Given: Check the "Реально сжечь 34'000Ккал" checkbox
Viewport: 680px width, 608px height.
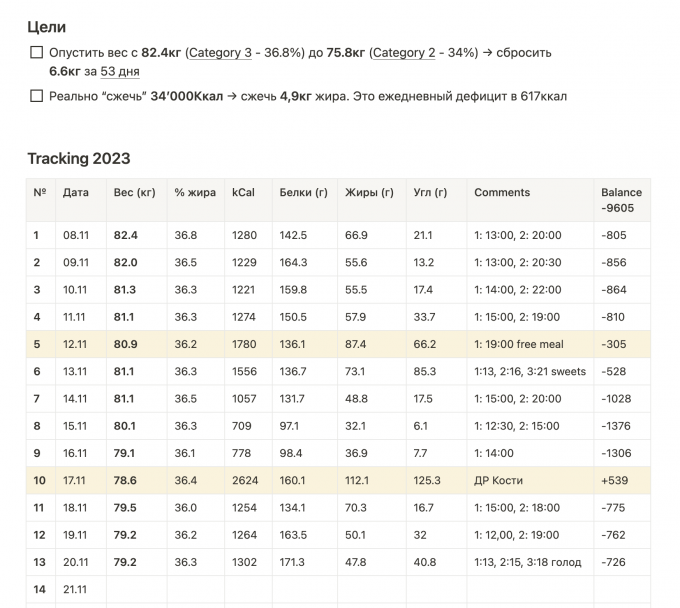Looking at the screenshot, I should (x=37, y=96).
